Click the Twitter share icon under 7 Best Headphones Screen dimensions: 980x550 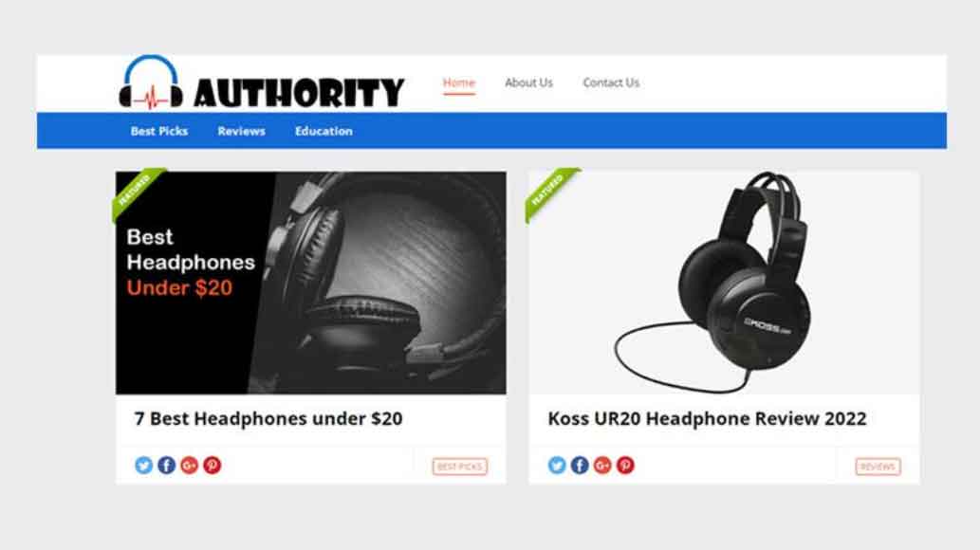144,465
